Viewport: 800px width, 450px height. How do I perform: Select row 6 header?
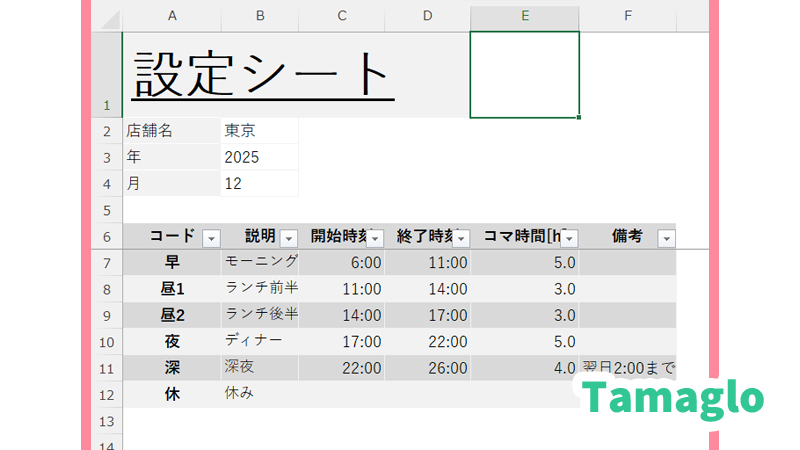click(106, 237)
